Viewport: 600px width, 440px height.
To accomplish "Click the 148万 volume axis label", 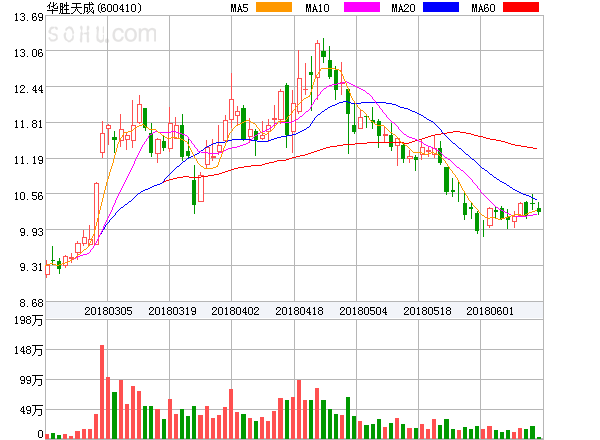I will (29, 350).
